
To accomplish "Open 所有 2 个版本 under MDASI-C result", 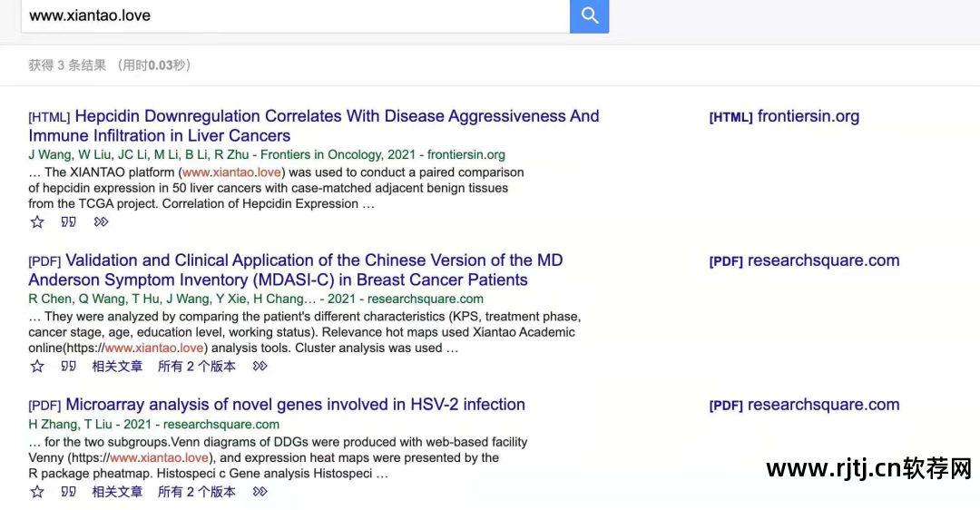I will pos(196,367).
